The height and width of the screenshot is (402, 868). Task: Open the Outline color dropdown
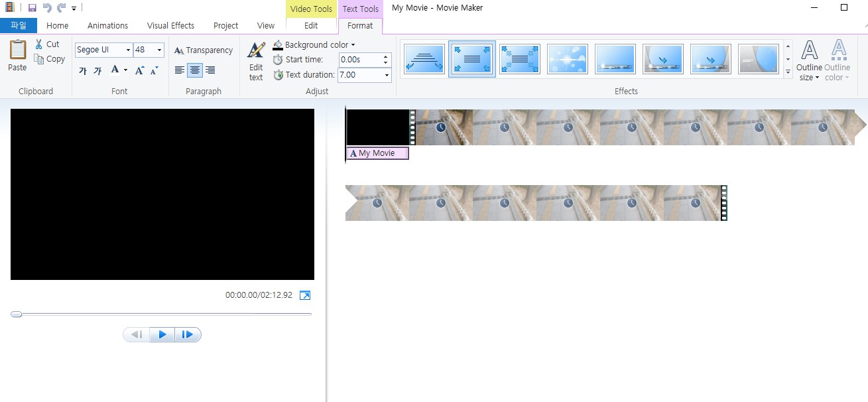(x=837, y=60)
